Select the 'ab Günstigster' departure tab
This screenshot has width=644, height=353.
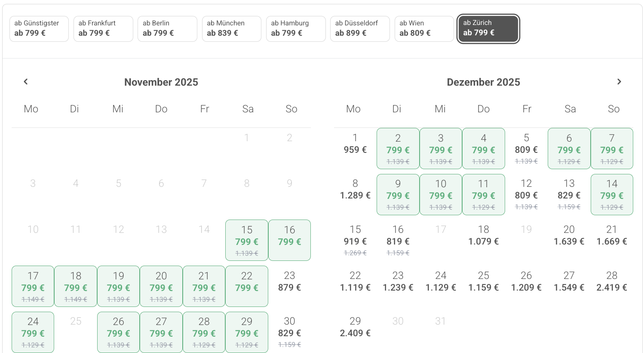(39, 28)
